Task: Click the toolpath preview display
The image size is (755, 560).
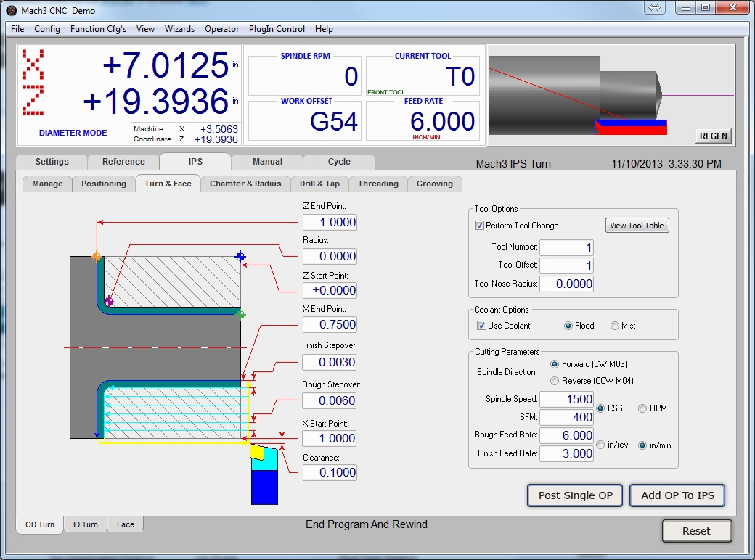Action: pyautogui.click(x=611, y=95)
